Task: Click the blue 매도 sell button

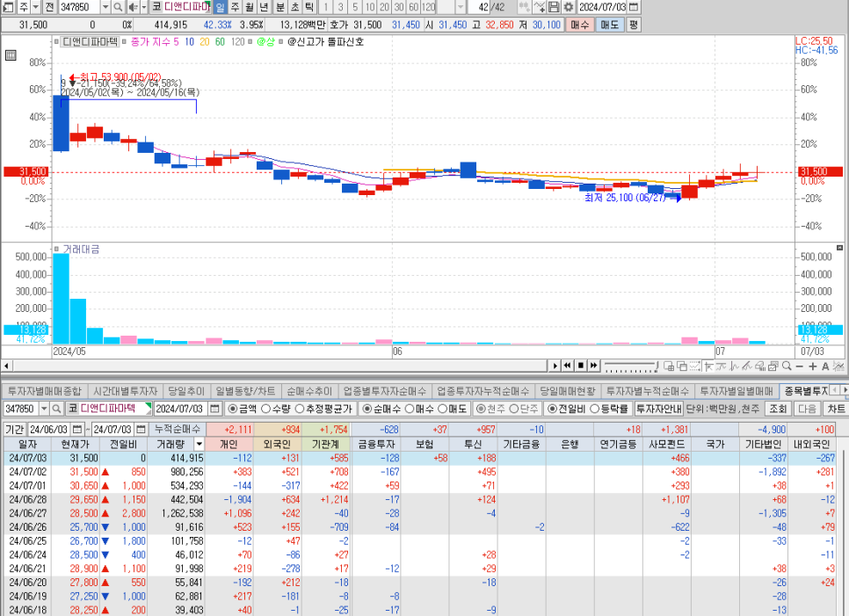Action: tap(610, 25)
